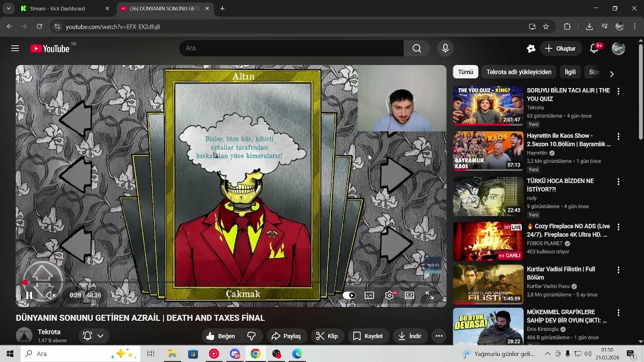Viewport: 644px width, 362px height.
Task: Toggle the autoplay switch in player
Action: [349, 296]
